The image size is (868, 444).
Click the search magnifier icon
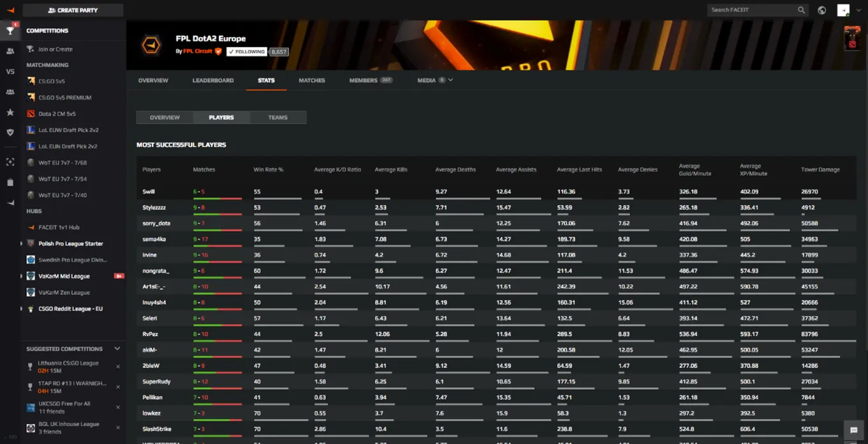point(801,10)
